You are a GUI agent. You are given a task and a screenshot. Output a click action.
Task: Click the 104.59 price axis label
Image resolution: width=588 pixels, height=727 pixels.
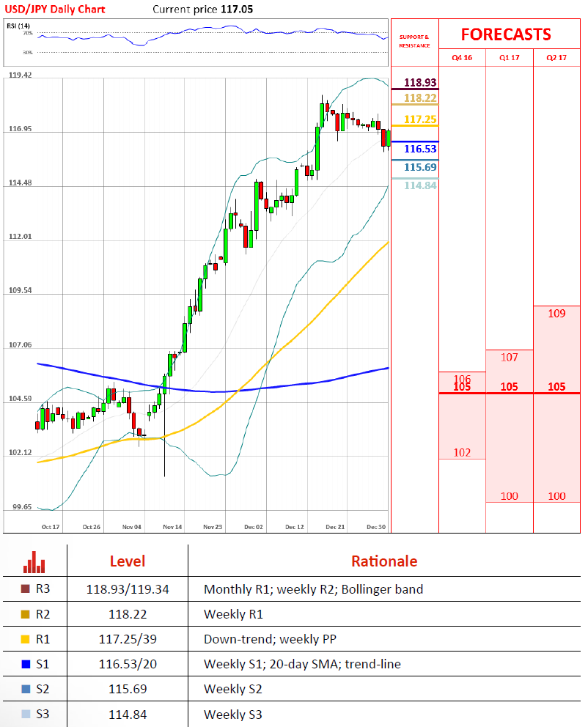pos(20,399)
